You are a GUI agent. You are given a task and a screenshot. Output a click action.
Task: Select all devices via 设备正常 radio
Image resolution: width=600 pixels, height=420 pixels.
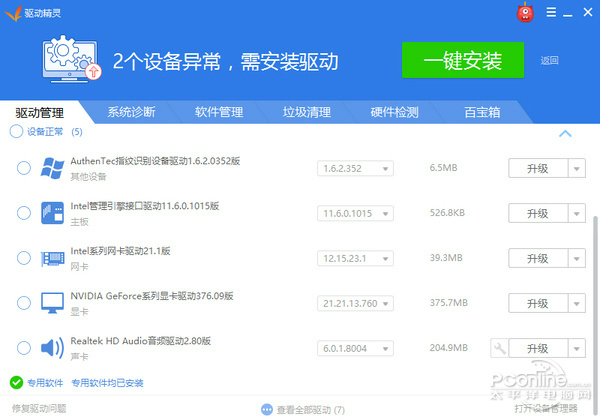(16, 132)
